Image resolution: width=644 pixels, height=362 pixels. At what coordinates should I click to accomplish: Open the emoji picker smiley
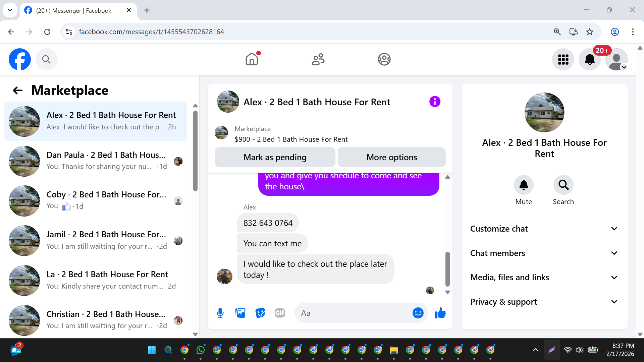pos(418,313)
